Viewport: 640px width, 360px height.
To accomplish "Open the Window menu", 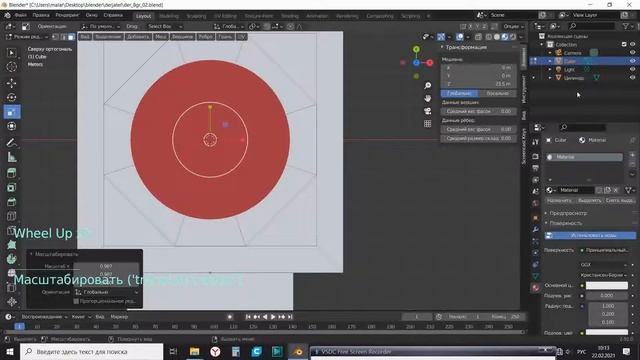I will 91,15.
